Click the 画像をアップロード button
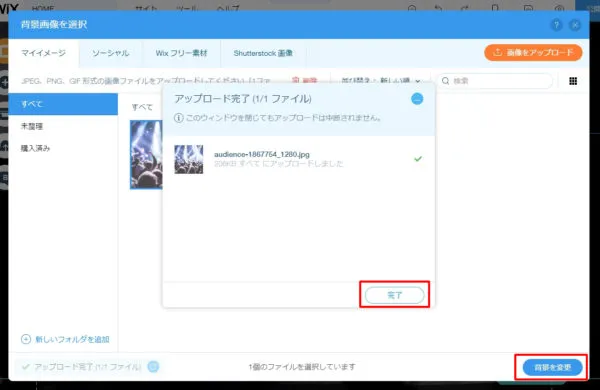This screenshot has width=600, height=390. coord(533,52)
